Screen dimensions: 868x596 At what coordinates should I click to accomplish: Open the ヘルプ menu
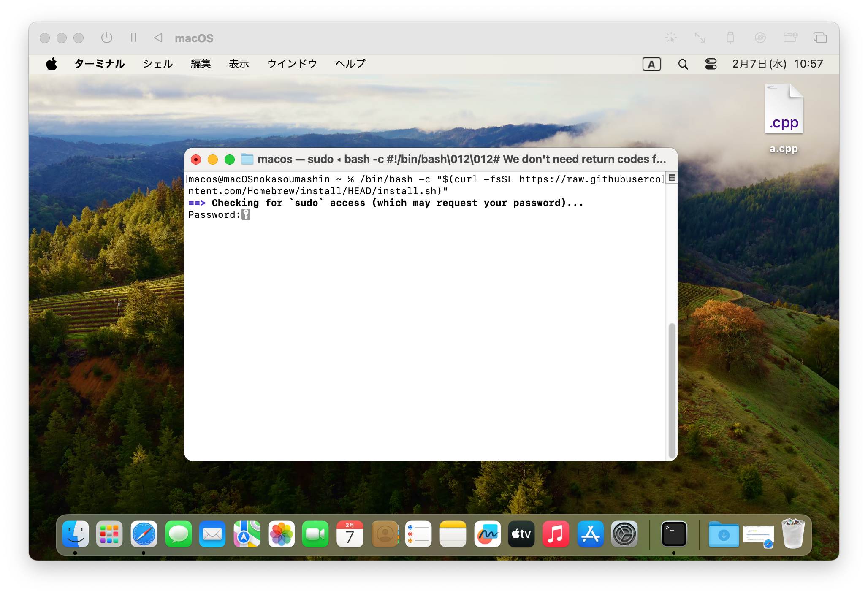click(350, 64)
